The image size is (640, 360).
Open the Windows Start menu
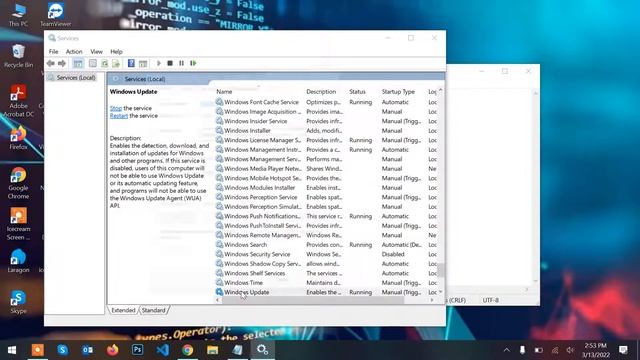pos(12,350)
